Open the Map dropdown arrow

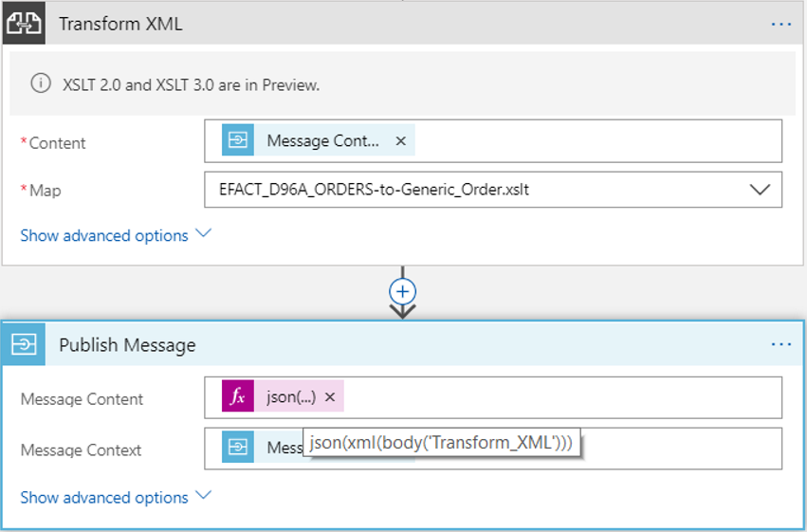click(x=760, y=190)
